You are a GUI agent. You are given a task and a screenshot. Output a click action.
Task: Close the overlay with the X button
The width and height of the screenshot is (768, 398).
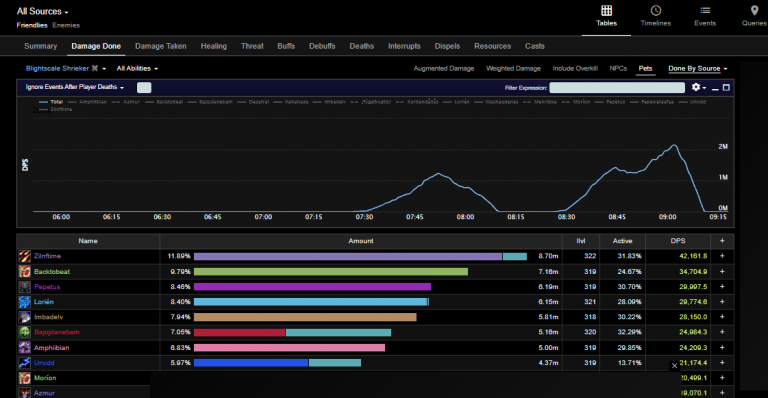tap(674, 366)
